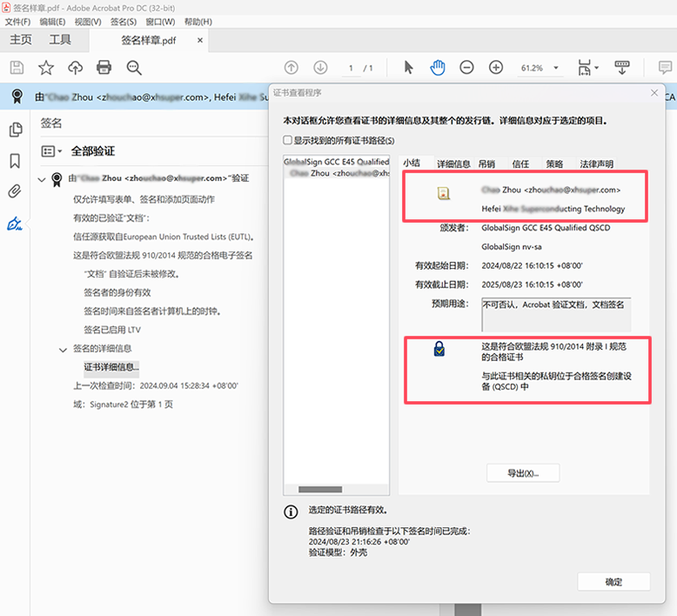Screen dimensions: 677x616
Task: Click the 全部验证 validate all button
Action: coord(93,151)
